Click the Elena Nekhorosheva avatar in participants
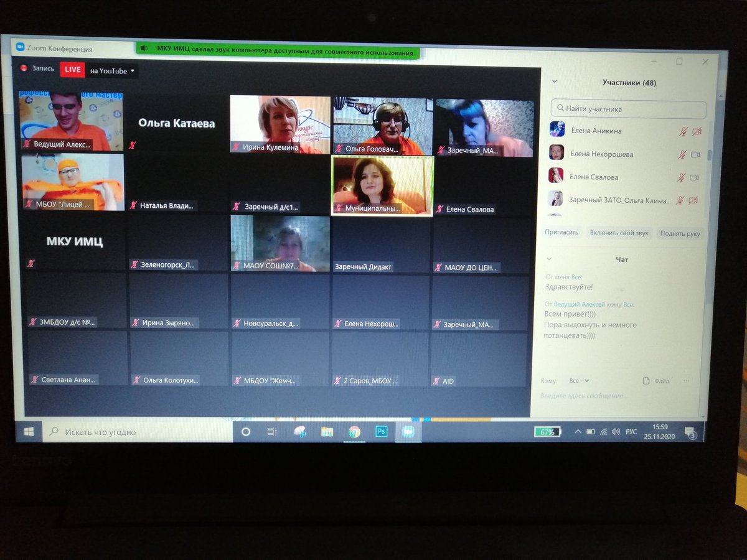The width and height of the screenshot is (747, 560). tap(556, 152)
